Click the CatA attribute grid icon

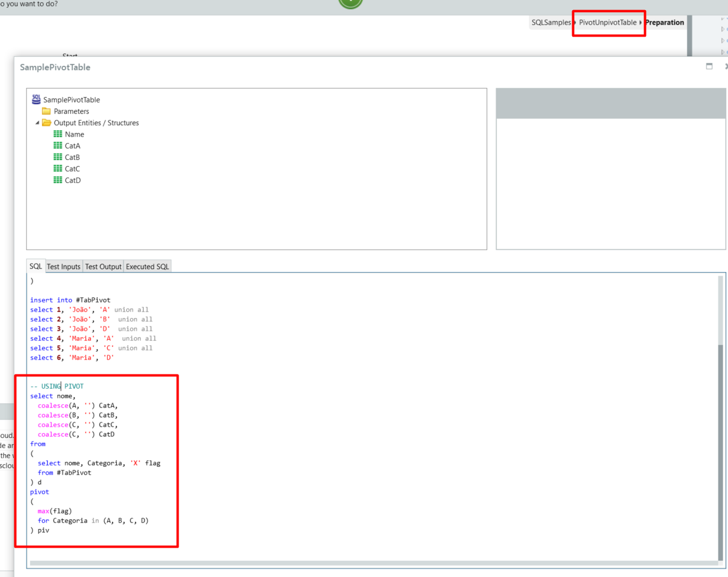point(57,145)
